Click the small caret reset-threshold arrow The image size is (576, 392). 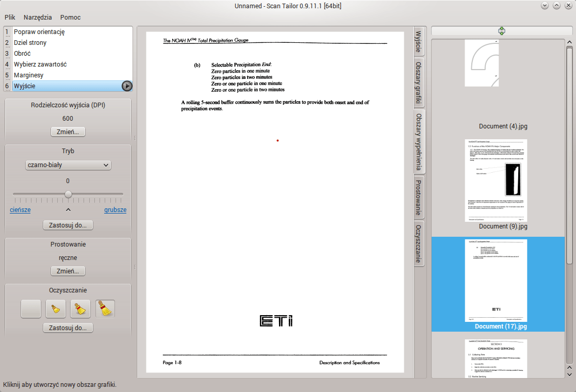pyautogui.click(x=69, y=210)
